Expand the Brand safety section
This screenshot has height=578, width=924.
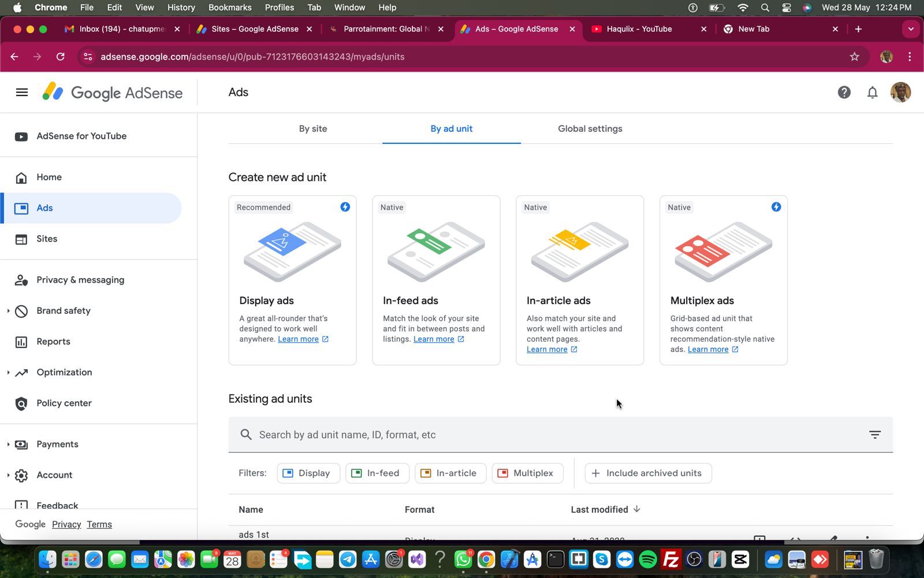9,311
